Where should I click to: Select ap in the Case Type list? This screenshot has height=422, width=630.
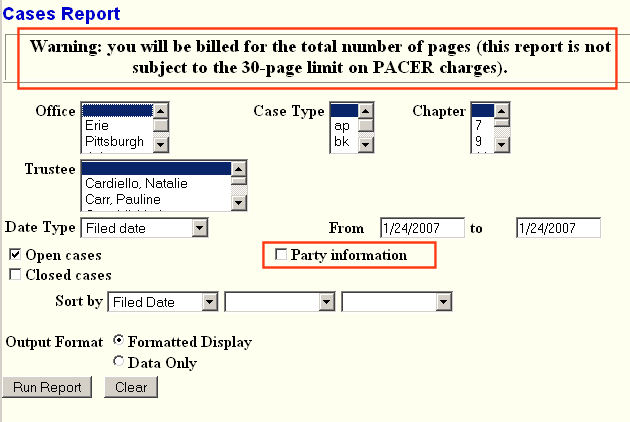tap(344, 125)
